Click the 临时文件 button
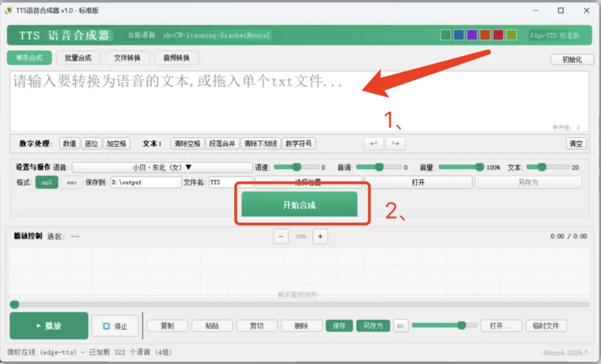 (546, 326)
